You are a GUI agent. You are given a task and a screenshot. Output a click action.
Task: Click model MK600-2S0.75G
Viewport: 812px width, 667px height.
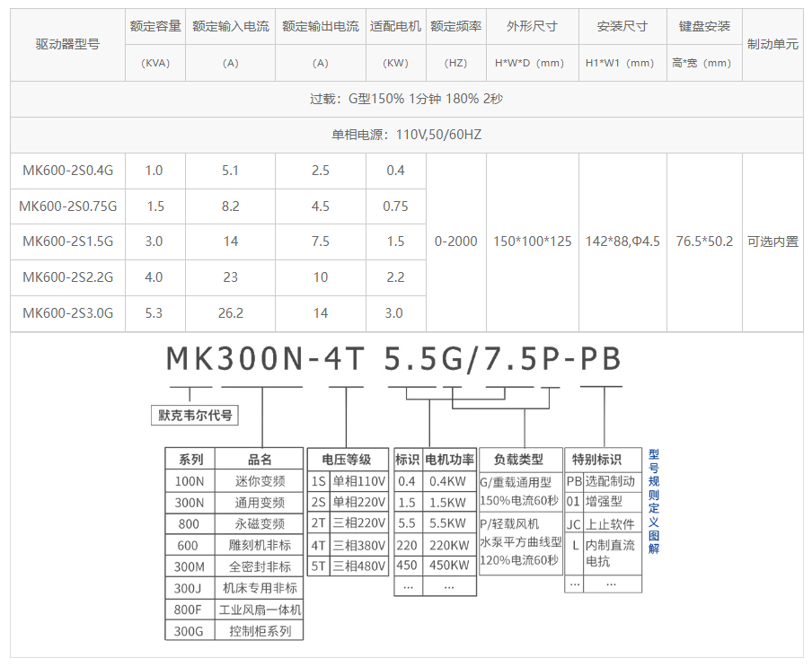click(67, 206)
